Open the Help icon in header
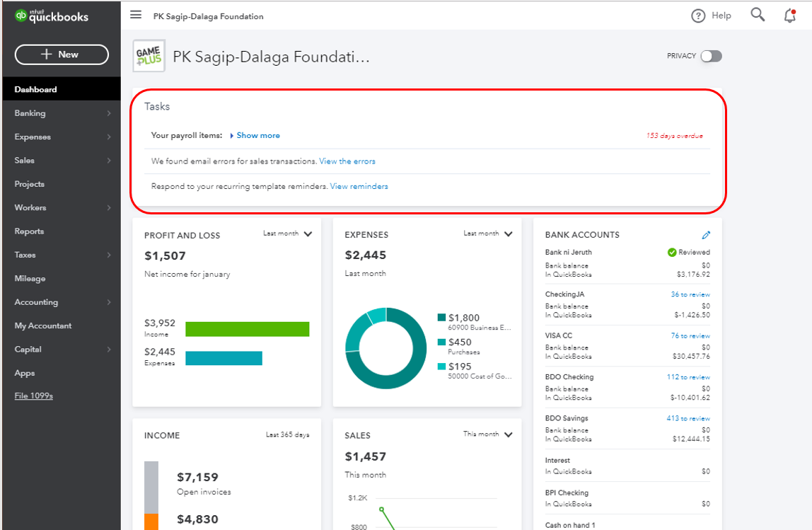 [x=698, y=16]
